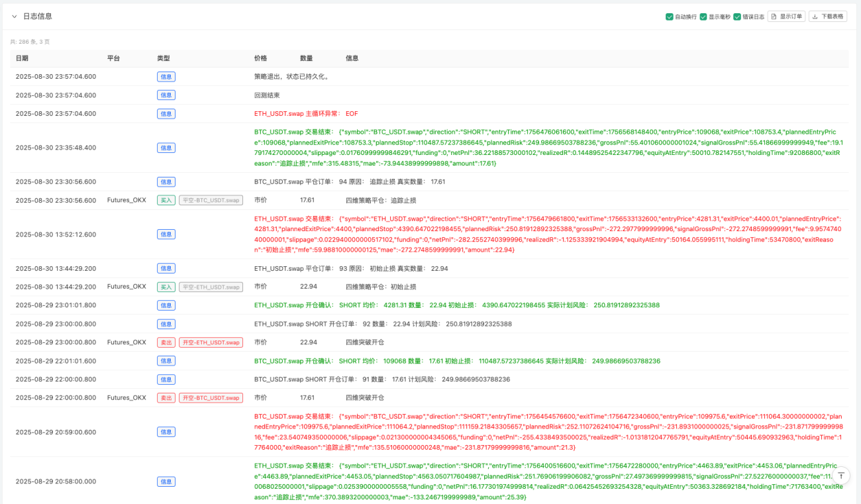The height and width of the screenshot is (504, 861).
Task: Click the 信息 tag beside 回测结束
Action: (x=166, y=95)
